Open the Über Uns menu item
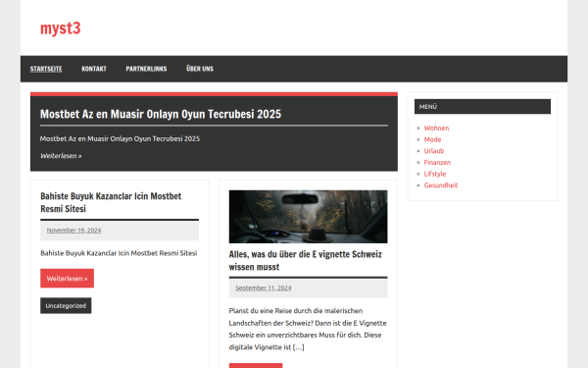Viewport: 588px width, 368px height. [x=200, y=69]
